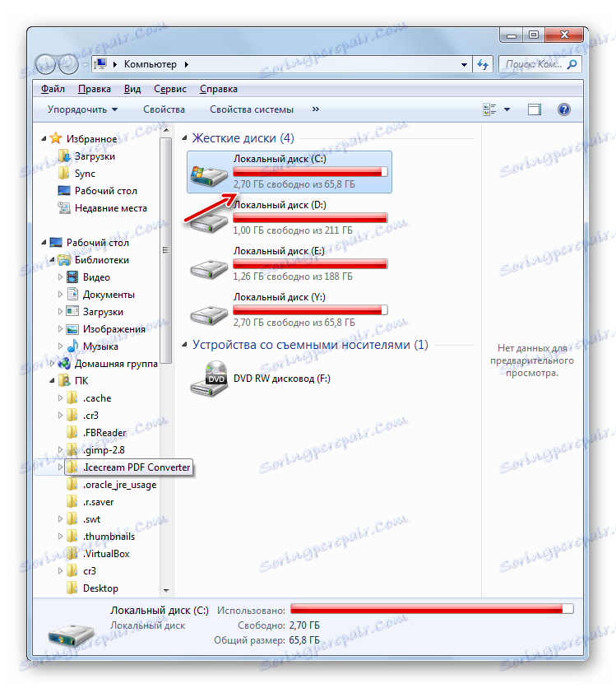Screen dimensions: 616x688
Task: Open the Правка menu
Action: (95, 89)
